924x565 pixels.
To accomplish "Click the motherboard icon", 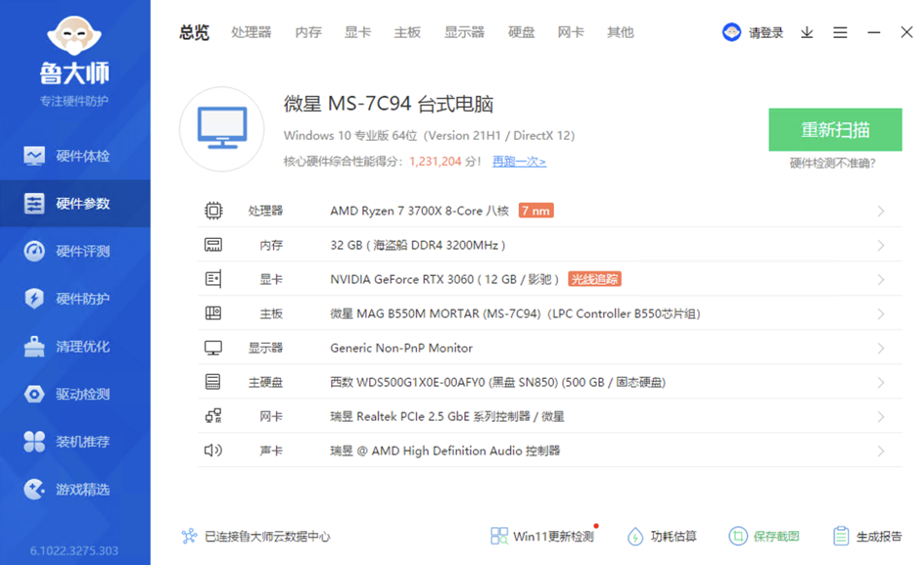I will pyautogui.click(x=213, y=313).
